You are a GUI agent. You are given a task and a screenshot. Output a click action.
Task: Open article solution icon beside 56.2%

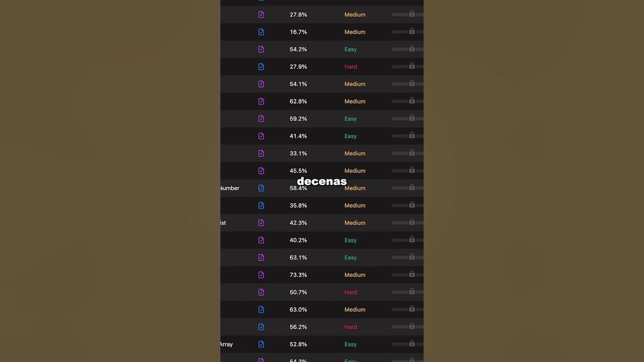(x=261, y=327)
